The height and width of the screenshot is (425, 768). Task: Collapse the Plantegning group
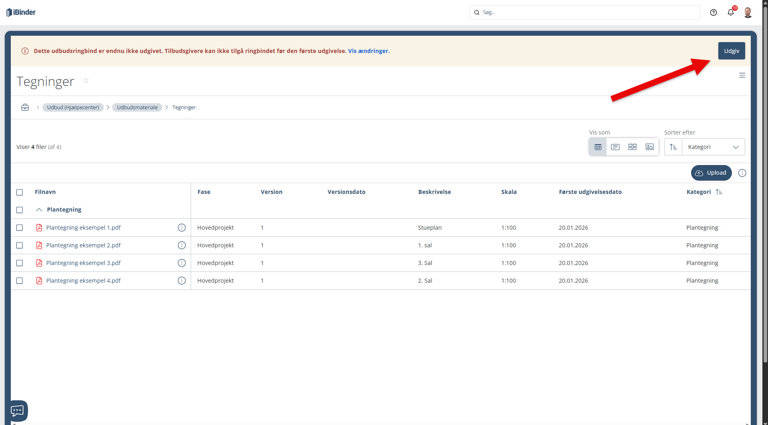pyautogui.click(x=39, y=210)
